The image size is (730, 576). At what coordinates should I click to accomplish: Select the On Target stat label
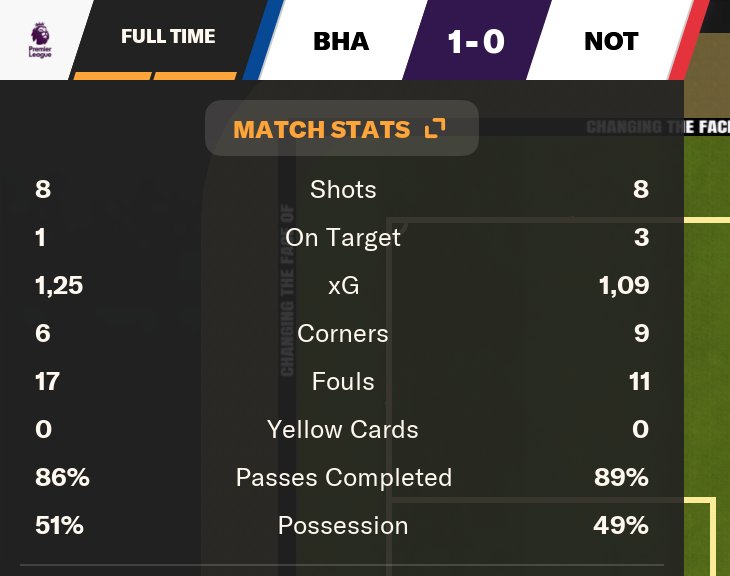click(x=343, y=237)
